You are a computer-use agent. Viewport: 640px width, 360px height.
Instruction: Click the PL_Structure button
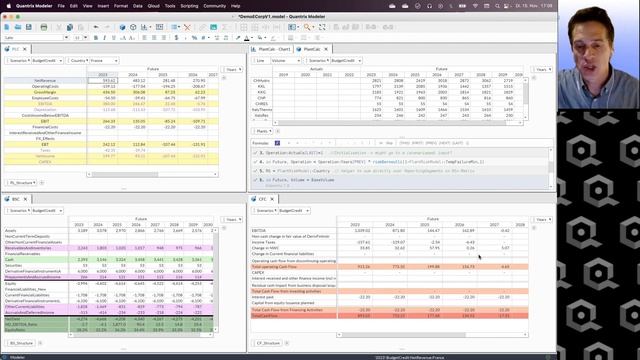point(22,182)
